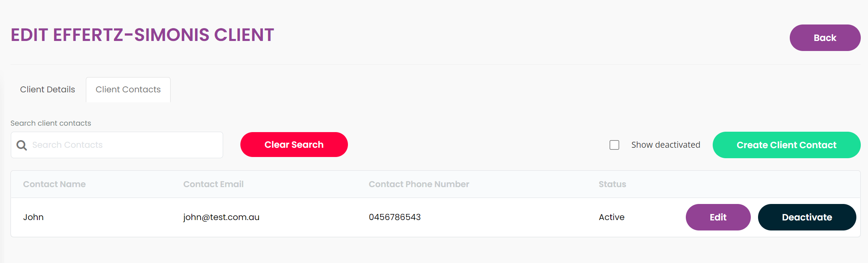Click the red Clear Search button
868x263 pixels.
[294, 145]
